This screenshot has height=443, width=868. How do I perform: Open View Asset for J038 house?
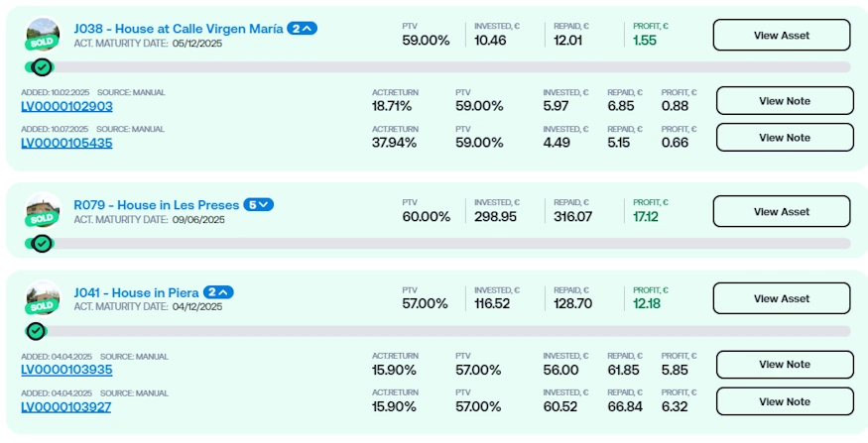coord(781,36)
